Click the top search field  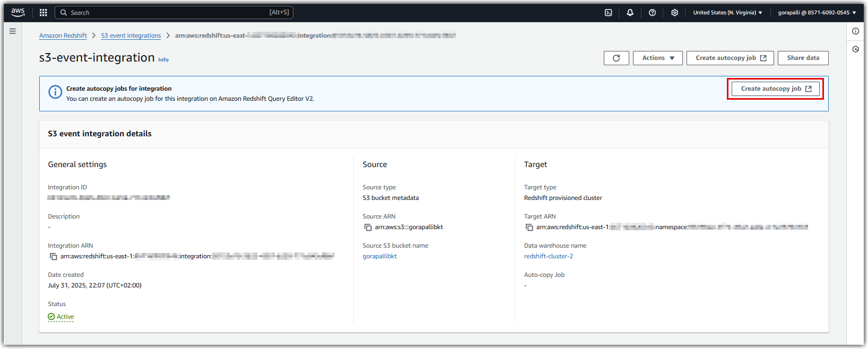click(x=174, y=12)
